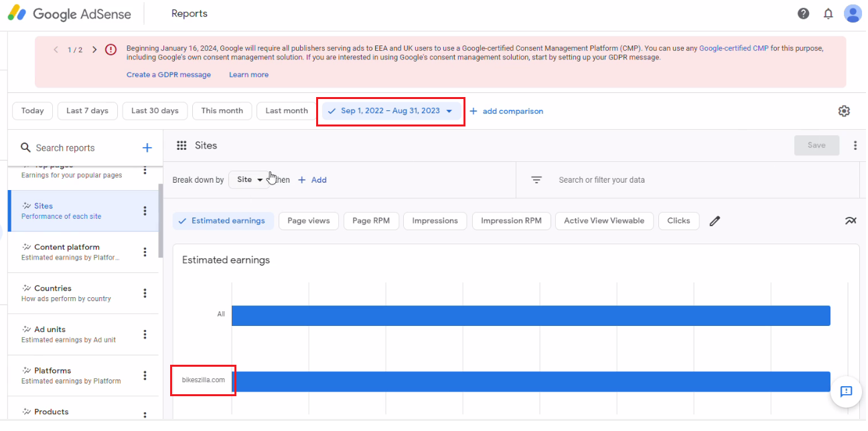Open options for Countries report

145,293
